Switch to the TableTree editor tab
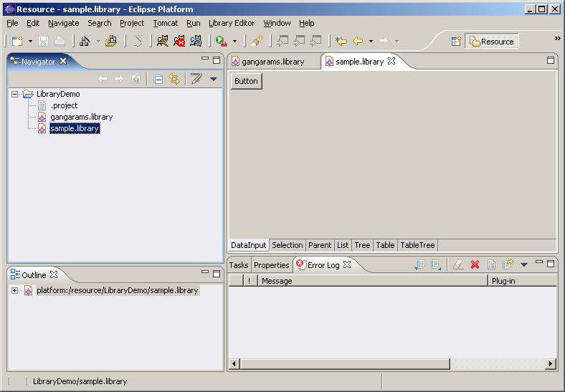Screen dimensions: 565x392 point(417,245)
